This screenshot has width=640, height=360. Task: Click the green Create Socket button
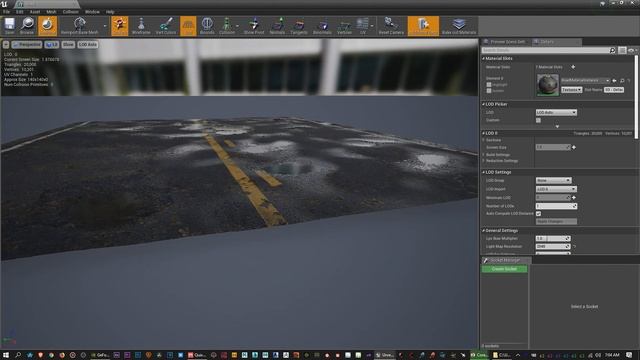click(x=504, y=269)
